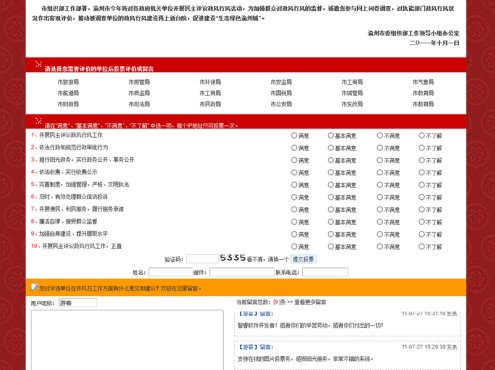Open the 市气象局 unit link
This screenshot has height=370, width=495.
[423, 82]
